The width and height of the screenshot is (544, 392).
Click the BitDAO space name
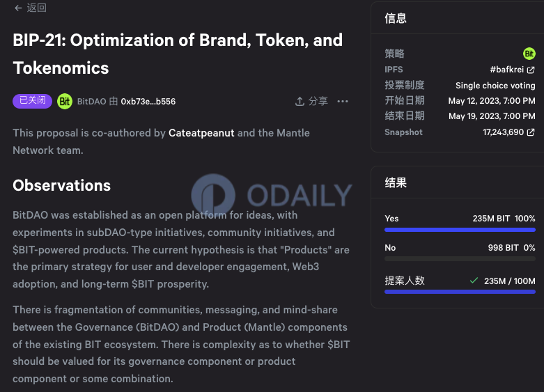[x=91, y=102]
